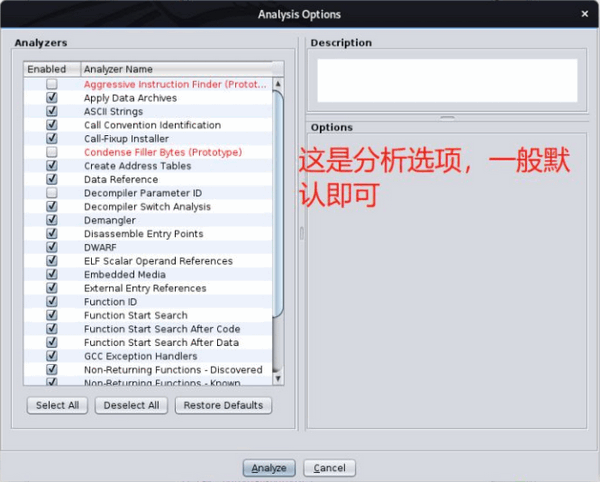This screenshot has width=600, height=482.
Task: Click the Deselect All button
Action: 131,405
